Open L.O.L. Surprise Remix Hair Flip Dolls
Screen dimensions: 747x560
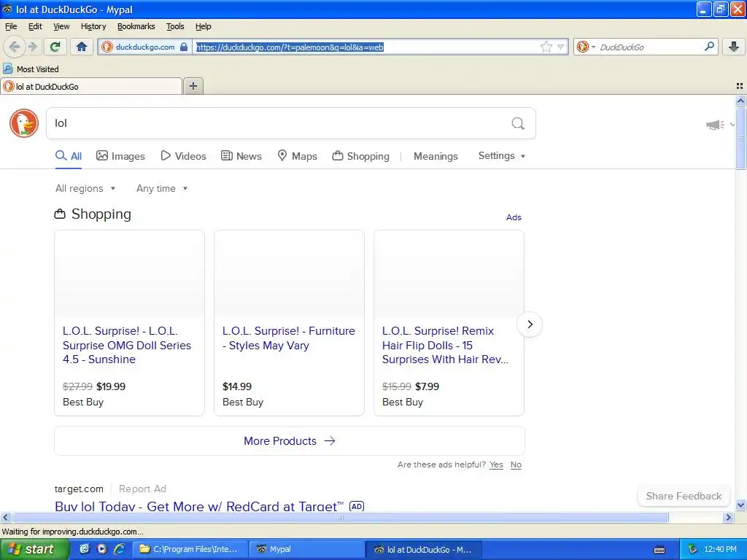[x=445, y=345]
